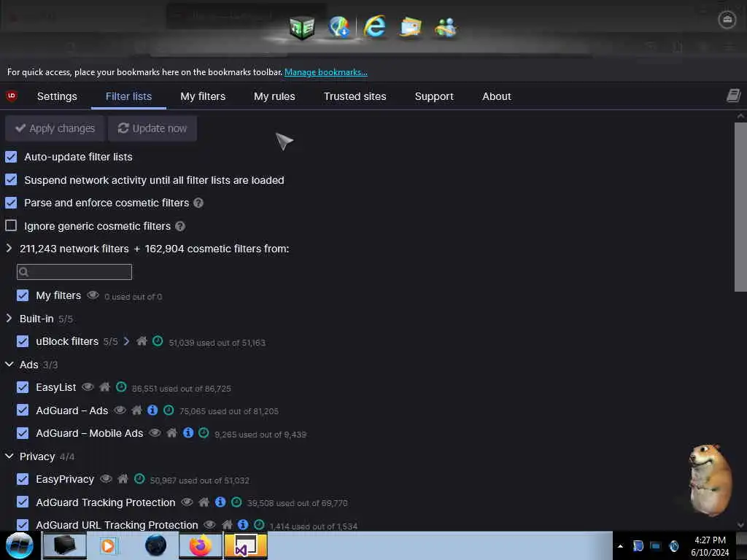
Task: View AdGuard – Ads content eye icon
Action: point(120,410)
